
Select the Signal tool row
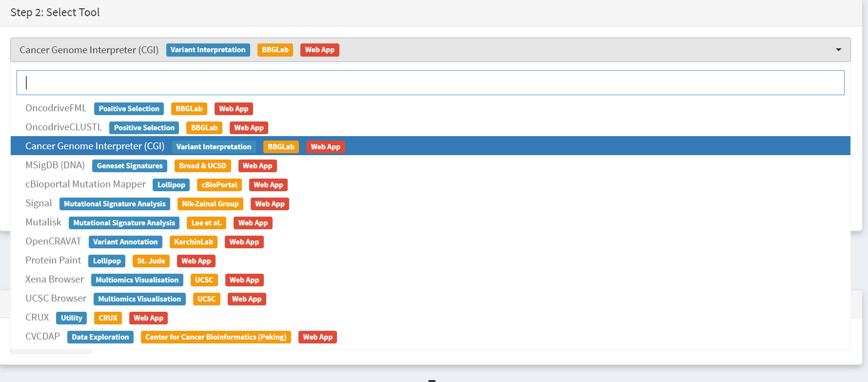click(x=430, y=203)
